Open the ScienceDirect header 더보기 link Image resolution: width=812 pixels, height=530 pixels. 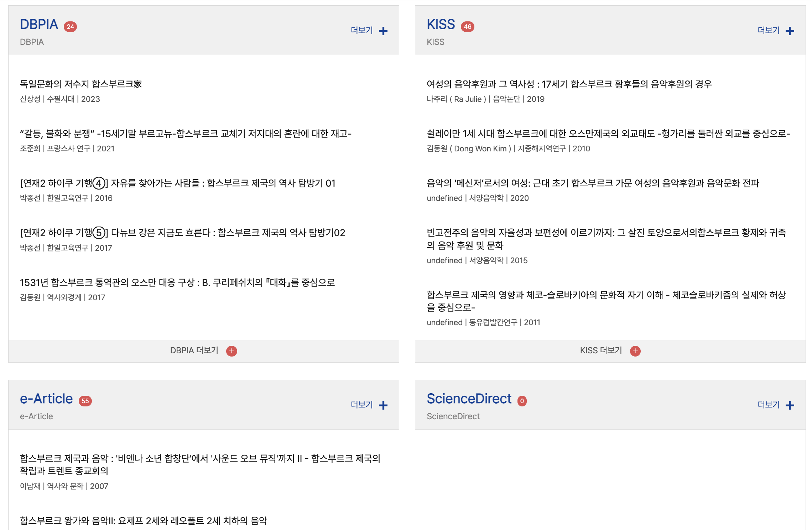point(769,405)
